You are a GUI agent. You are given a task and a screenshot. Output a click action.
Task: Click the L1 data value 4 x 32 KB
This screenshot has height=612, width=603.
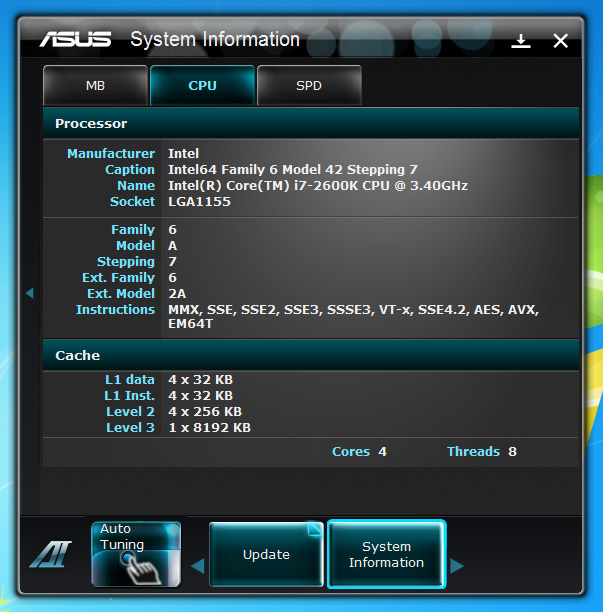tap(201, 380)
